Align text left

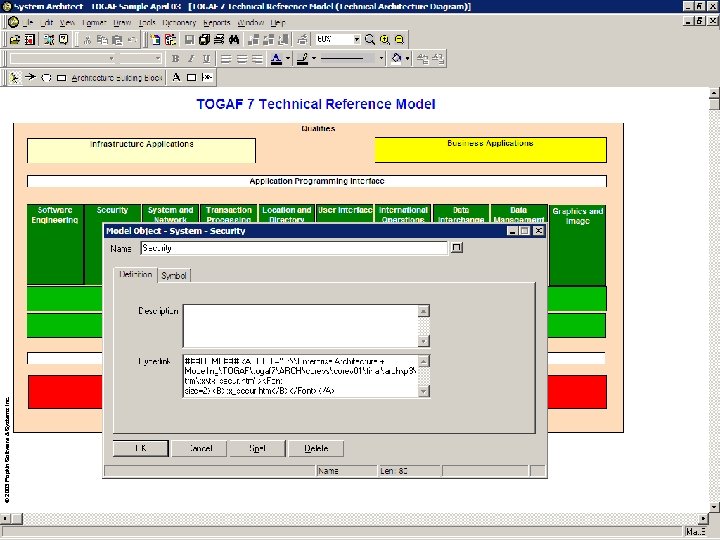pyautogui.click(x=226, y=59)
